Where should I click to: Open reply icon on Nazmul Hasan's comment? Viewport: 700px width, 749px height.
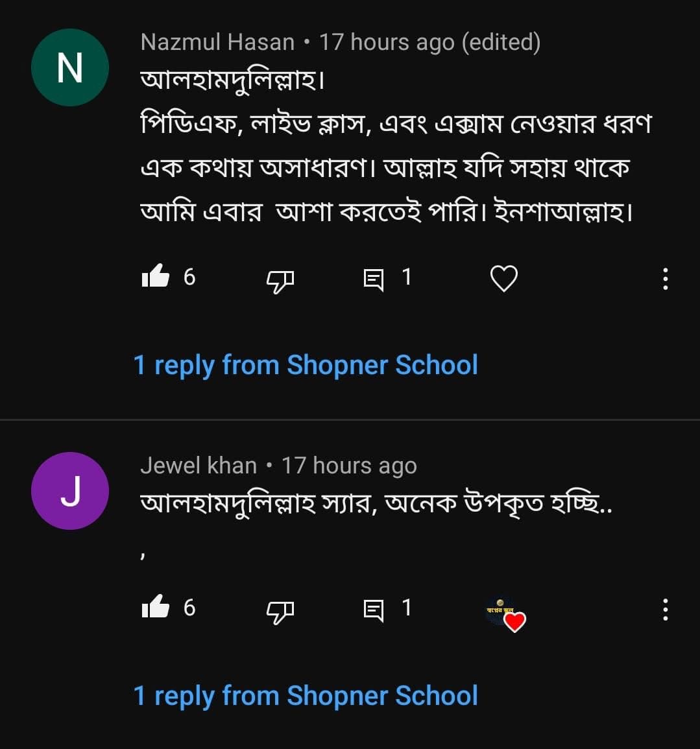374,280
